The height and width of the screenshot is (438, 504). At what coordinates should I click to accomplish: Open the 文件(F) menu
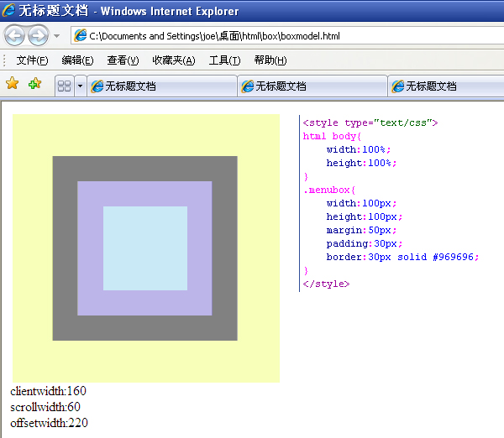click(32, 60)
